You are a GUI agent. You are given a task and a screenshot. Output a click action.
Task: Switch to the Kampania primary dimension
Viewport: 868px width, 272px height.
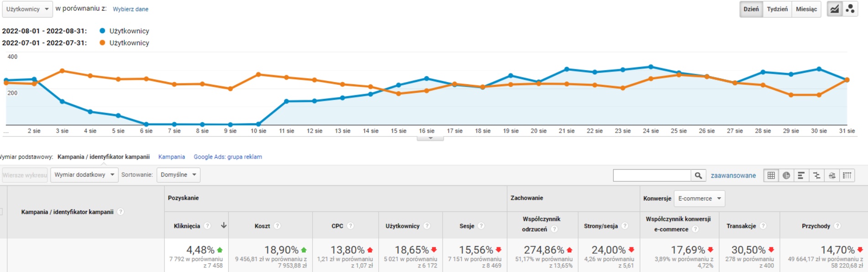click(x=172, y=157)
